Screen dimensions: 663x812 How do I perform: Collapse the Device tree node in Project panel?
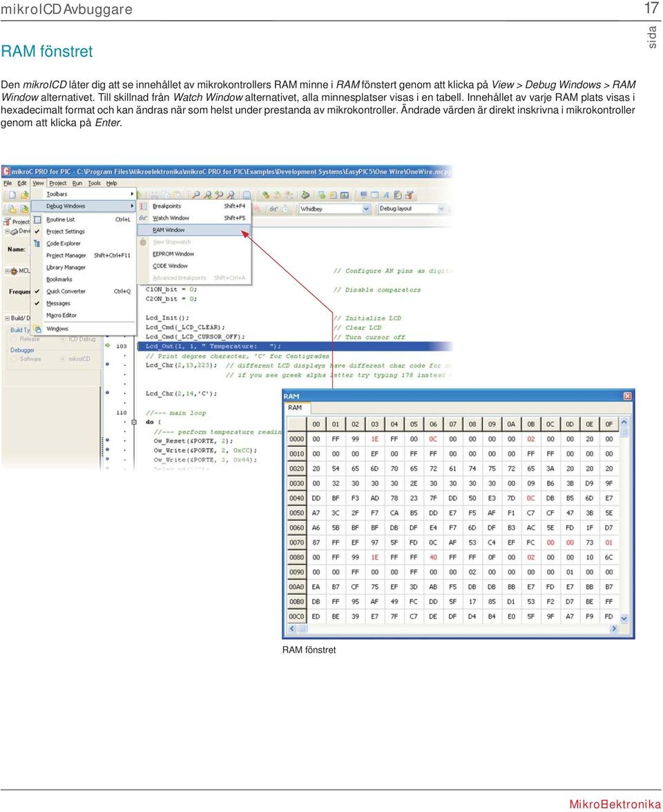(7, 231)
